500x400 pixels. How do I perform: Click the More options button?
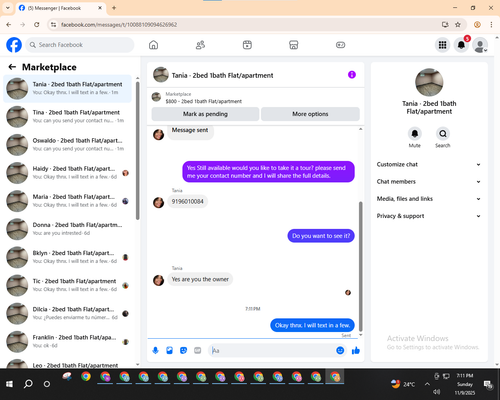310,114
